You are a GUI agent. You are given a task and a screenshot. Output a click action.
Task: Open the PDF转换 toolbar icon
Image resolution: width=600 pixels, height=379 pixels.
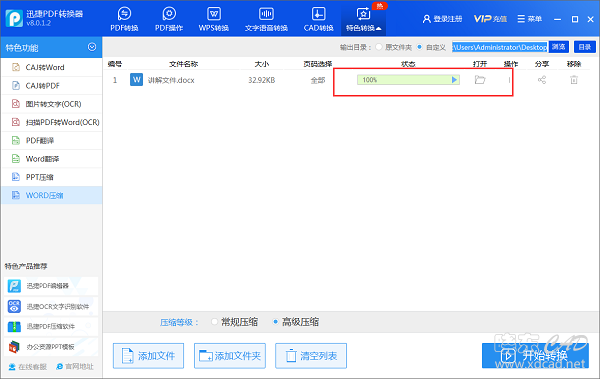[x=124, y=19]
